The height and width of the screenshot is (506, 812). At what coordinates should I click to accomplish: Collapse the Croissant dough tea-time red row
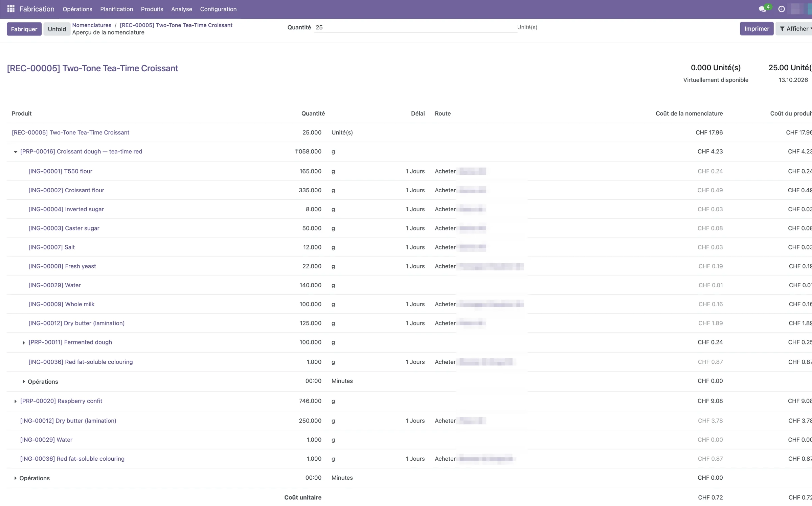click(16, 152)
